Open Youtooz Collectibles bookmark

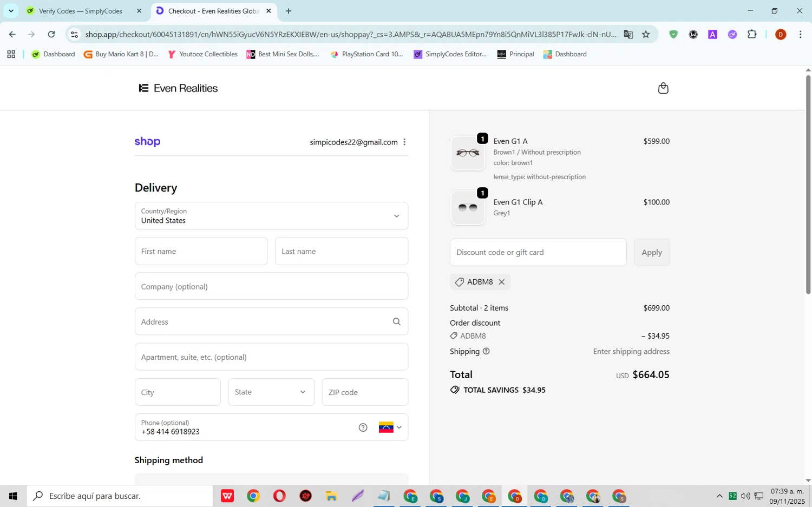pos(202,54)
